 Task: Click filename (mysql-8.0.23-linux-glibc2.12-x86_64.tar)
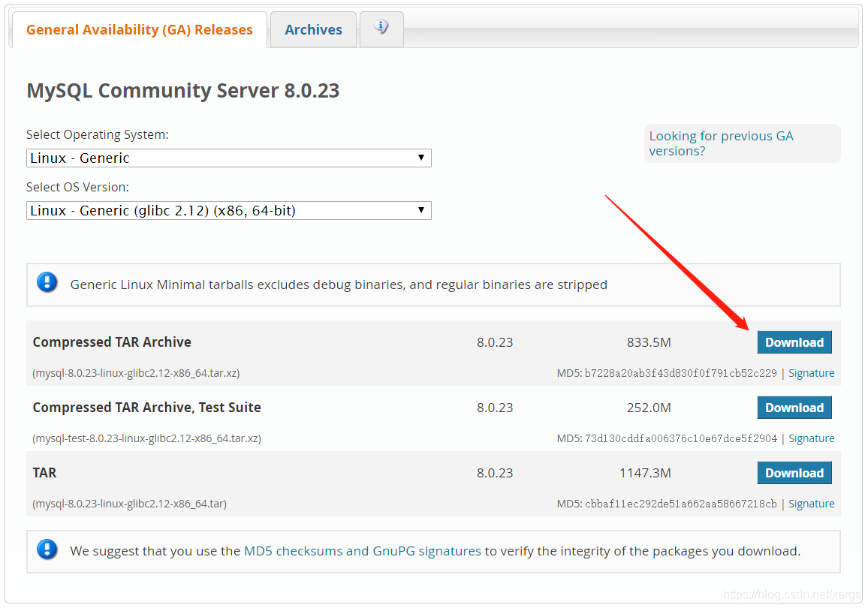130,504
